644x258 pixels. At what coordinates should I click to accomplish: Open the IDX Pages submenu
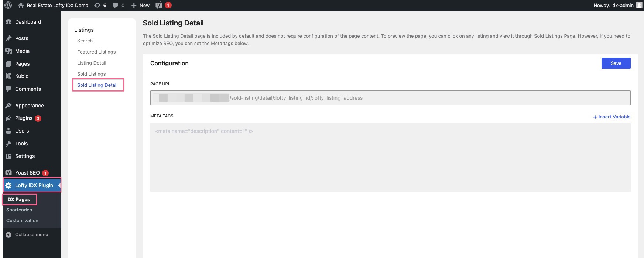point(18,200)
